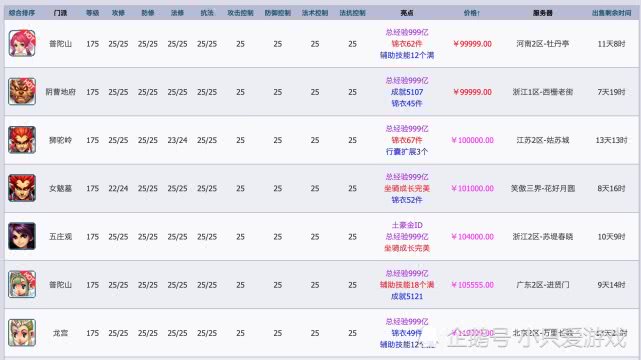Click remaining time 10天9时
641x360 pixels.
pos(612,237)
